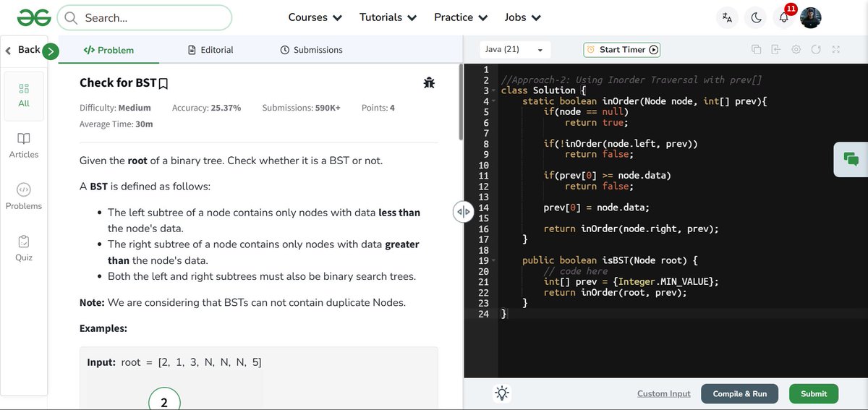
Task: Click Custom Input link
Action: 664,393
